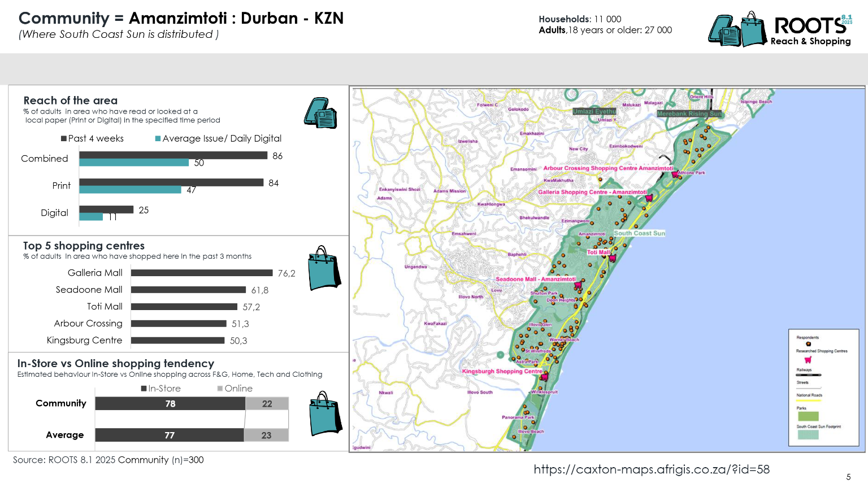Screen dimensions: 868x488
Task: Select the Toti Mall cart marker on map
Action: coord(612,258)
